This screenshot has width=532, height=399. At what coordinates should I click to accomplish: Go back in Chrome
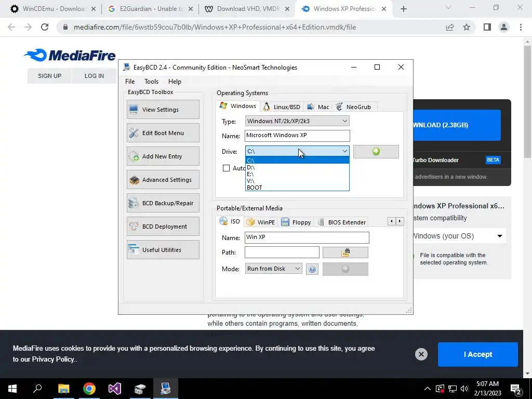click(x=11, y=27)
